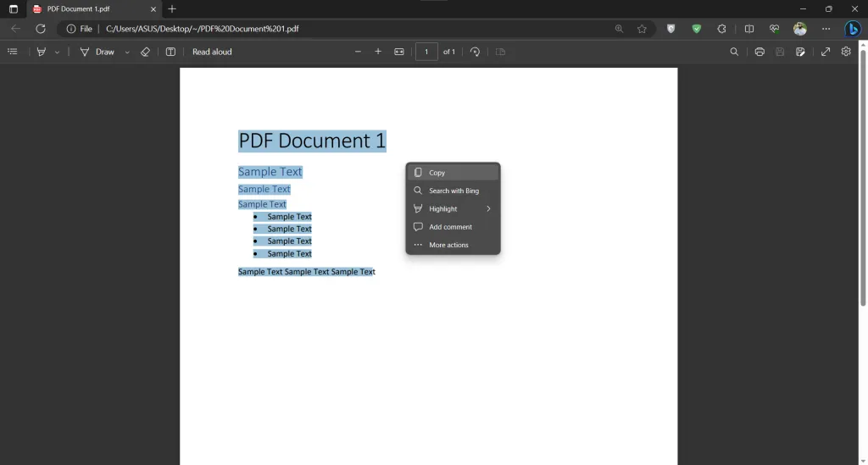Enter full screen PDF view
The image size is (868, 465).
pyautogui.click(x=826, y=52)
